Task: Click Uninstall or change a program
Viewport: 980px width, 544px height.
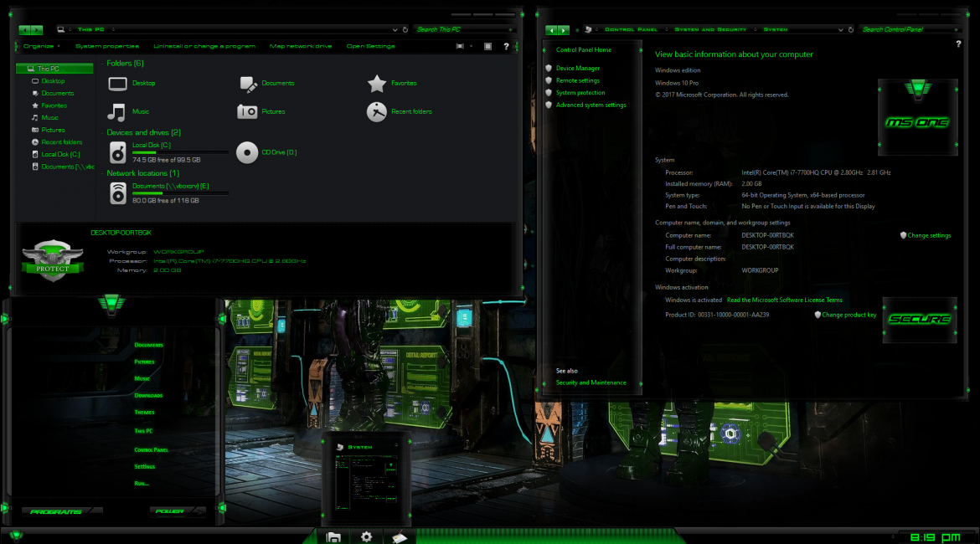Action: [204, 46]
